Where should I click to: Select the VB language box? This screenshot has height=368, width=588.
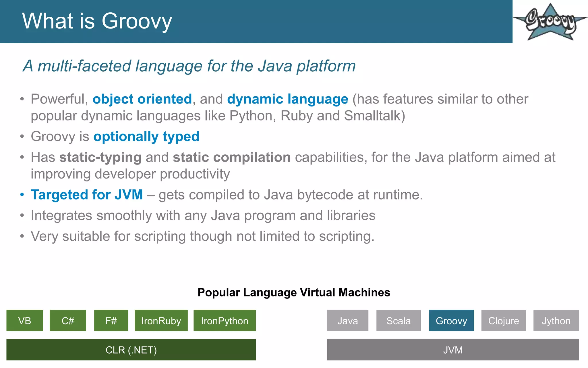[25, 321]
